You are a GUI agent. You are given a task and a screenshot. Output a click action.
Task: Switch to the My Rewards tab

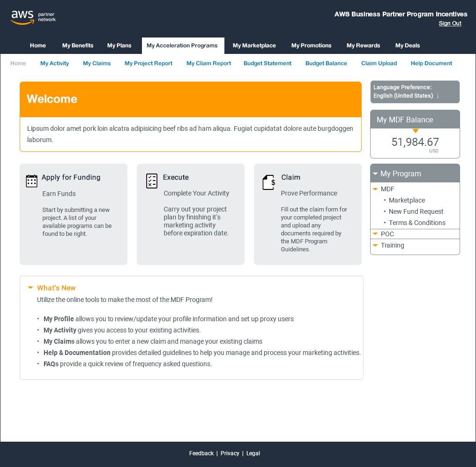(x=364, y=45)
